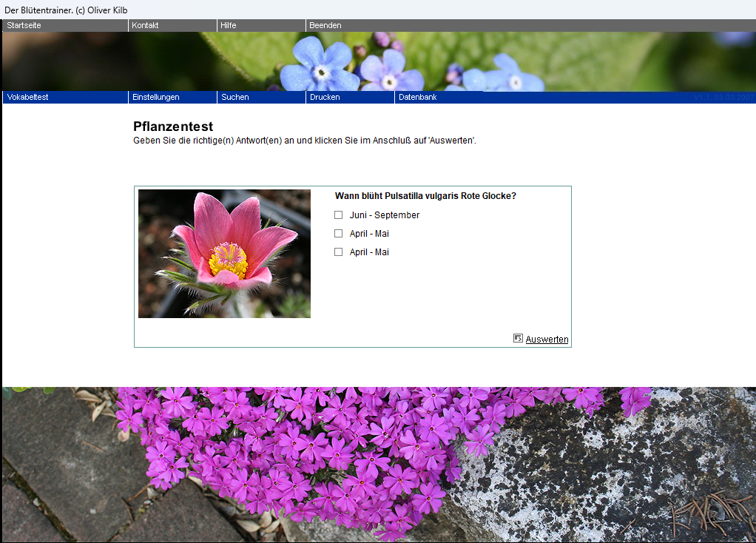The image size is (756, 543).
Task: Select the bottom April - Mai checkbox
Action: pos(339,252)
